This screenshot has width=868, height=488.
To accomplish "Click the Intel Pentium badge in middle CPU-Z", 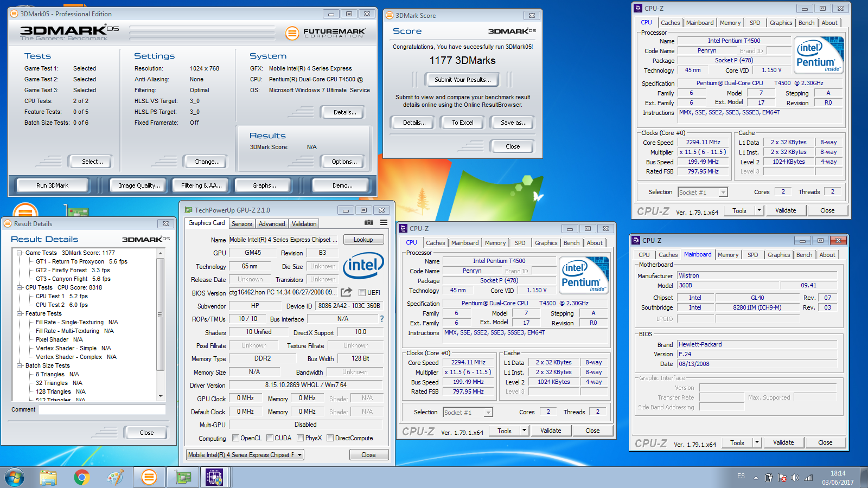I will pos(584,275).
